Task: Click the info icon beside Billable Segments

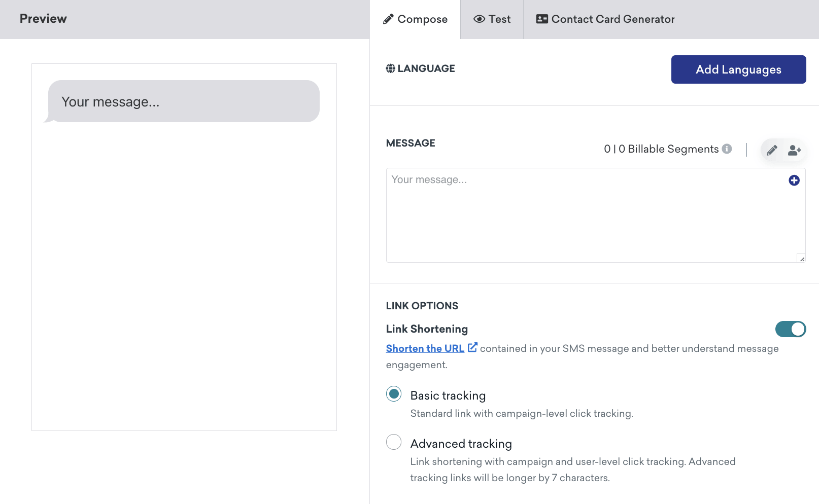Action: (728, 149)
